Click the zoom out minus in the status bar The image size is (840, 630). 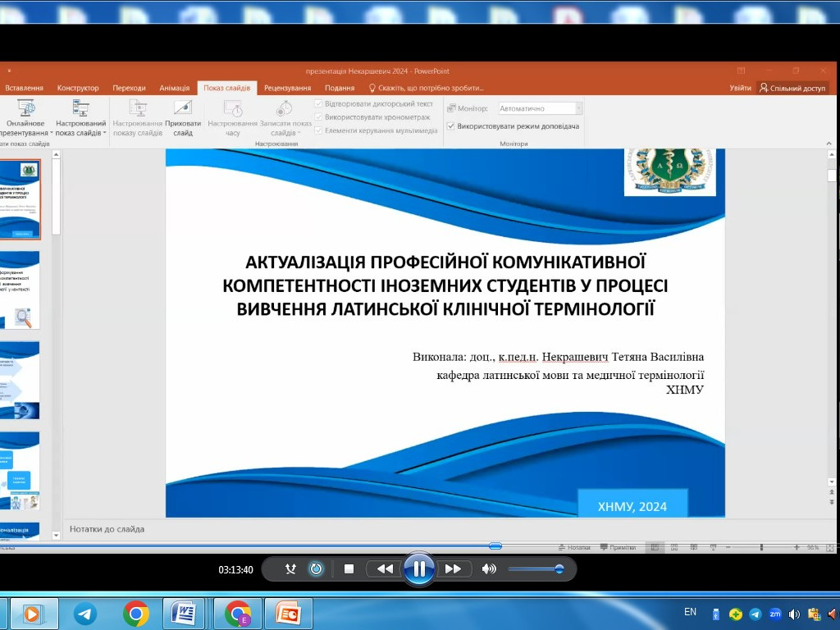point(728,547)
